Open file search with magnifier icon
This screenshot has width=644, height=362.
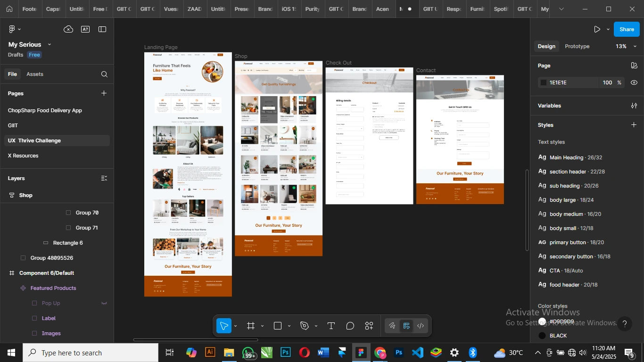point(104,74)
